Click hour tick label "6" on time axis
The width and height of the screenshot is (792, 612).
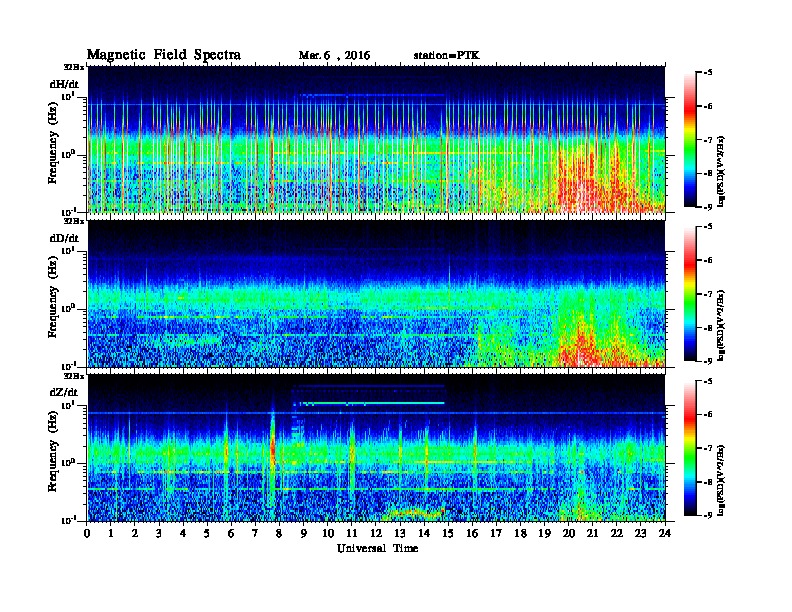(x=231, y=534)
